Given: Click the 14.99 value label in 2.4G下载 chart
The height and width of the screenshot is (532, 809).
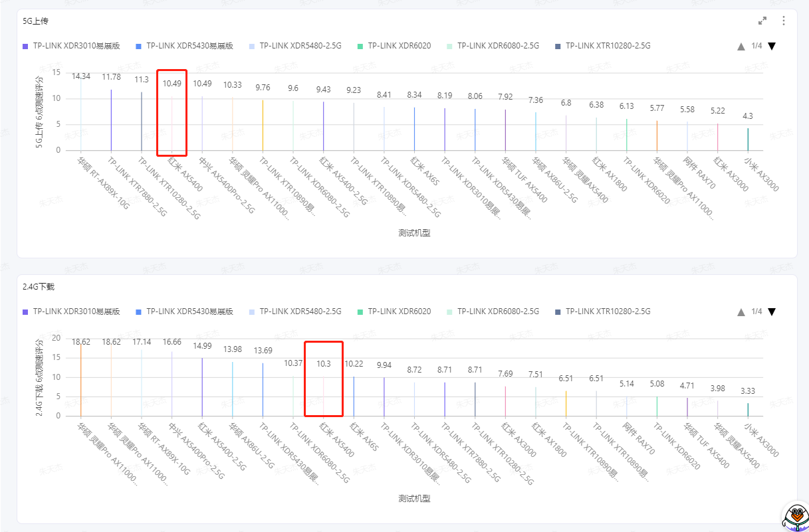Looking at the screenshot, I should 202,346.
